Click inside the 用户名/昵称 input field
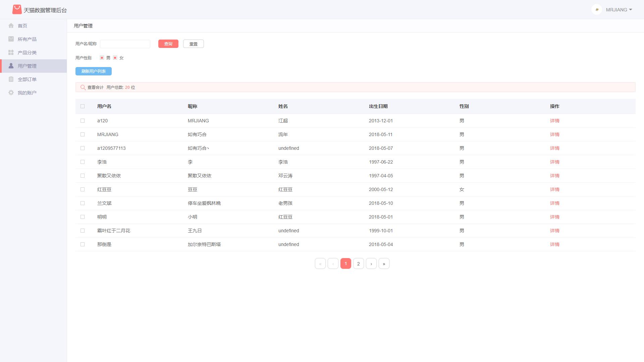Viewport: 644px width, 362px height. [x=125, y=44]
